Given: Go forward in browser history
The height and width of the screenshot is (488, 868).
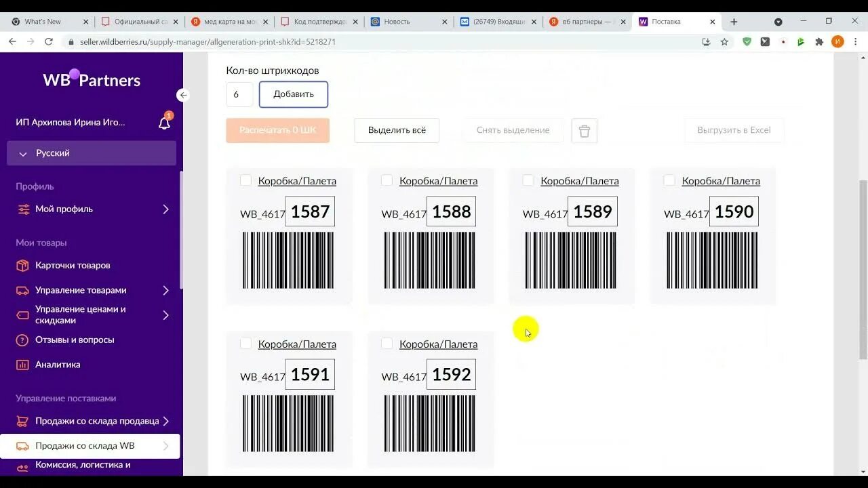Looking at the screenshot, I should click(x=31, y=41).
